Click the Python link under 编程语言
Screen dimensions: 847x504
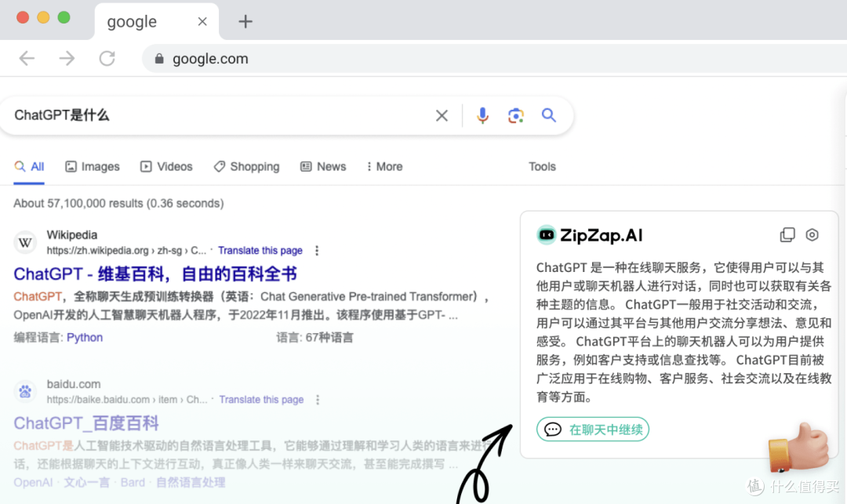tap(85, 337)
